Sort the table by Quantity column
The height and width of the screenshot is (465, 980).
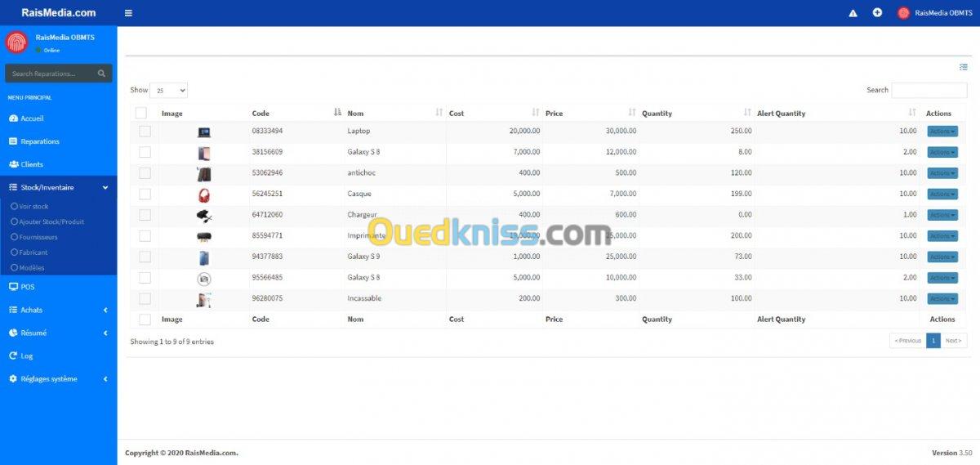[x=746, y=113]
